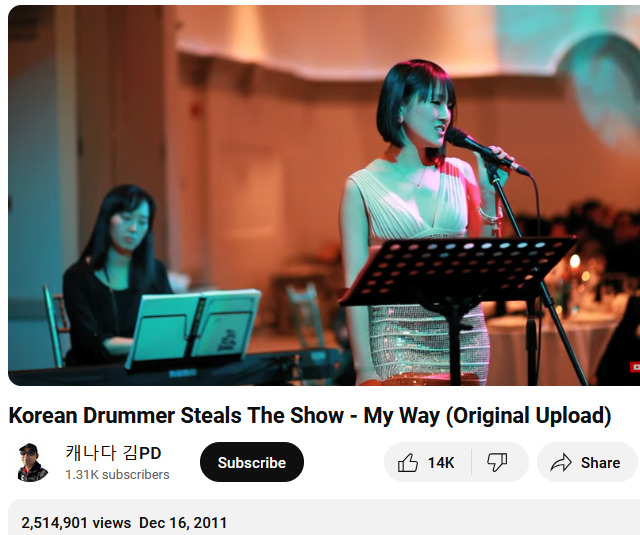Click the Share text label
This screenshot has height=535, width=640.
[x=600, y=463]
